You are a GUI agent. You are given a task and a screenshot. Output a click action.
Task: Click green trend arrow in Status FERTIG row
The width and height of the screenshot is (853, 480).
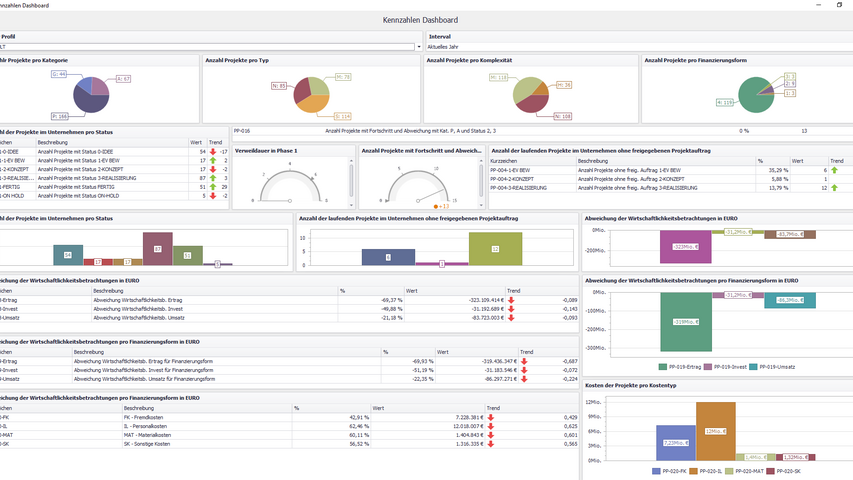(213, 187)
